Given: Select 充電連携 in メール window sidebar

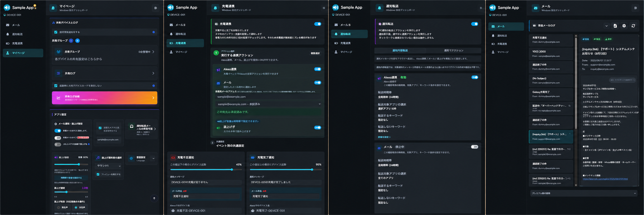Looking at the screenshot, I should [506, 44].
